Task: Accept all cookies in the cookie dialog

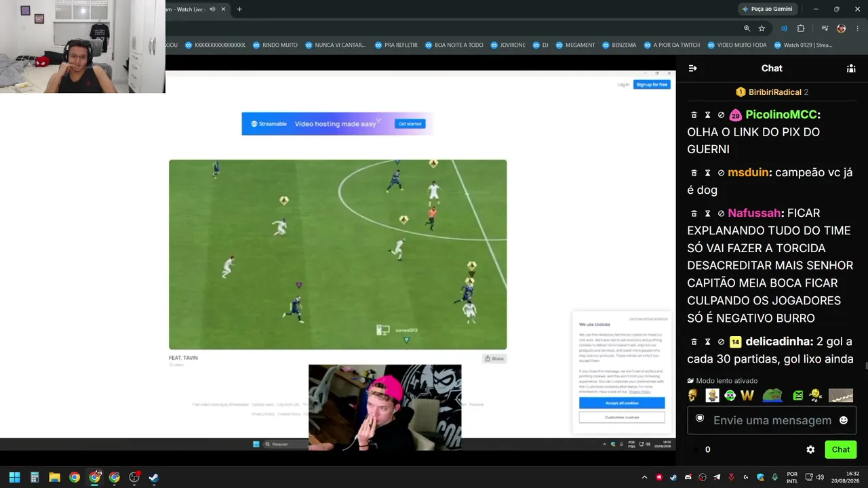Action: tap(622, 403)
